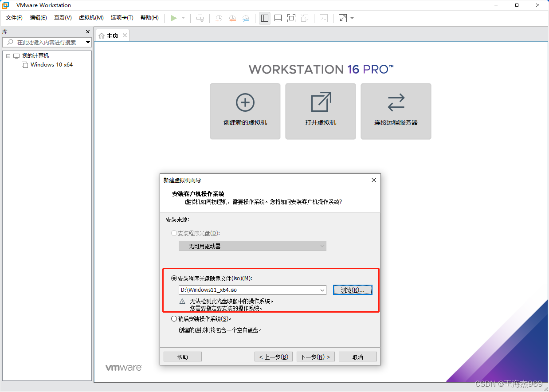Click the VMware Workstation title bar icon
Screen dimensions: 549x392
(x=6, y=5)
